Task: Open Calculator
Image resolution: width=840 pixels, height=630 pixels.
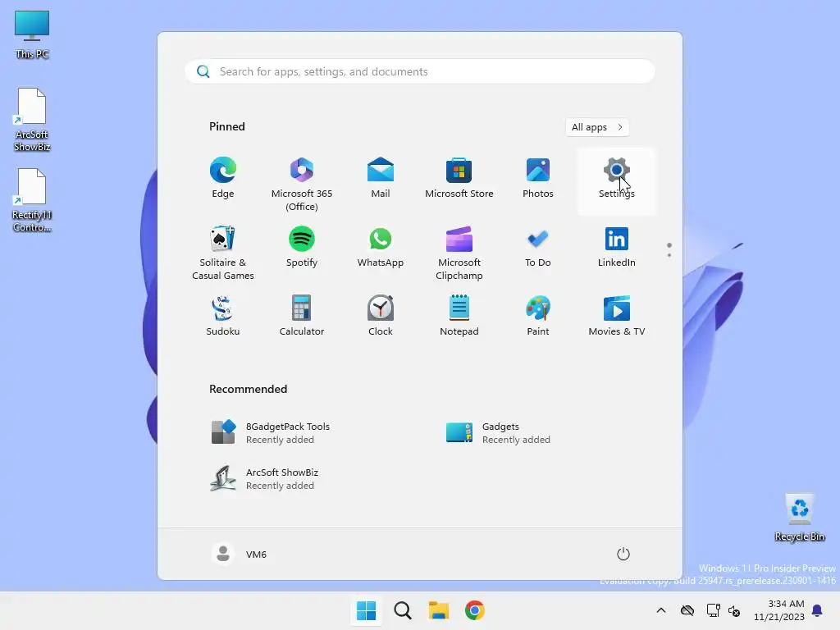Action: pyautogui.click(x=302, y=316)
